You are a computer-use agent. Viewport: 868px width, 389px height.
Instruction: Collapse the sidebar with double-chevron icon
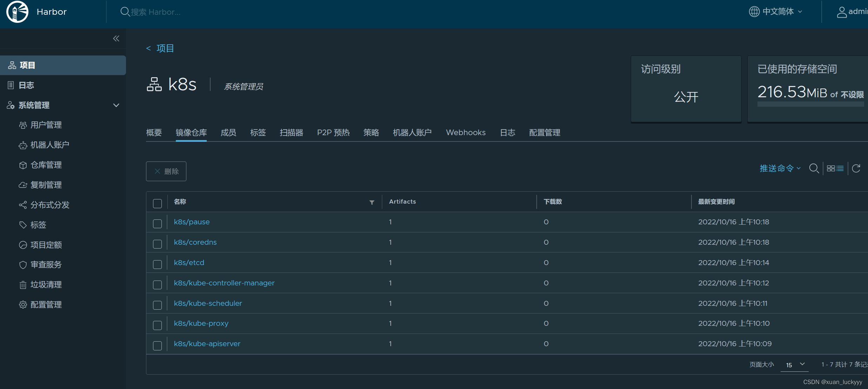[x=116, y=39]
